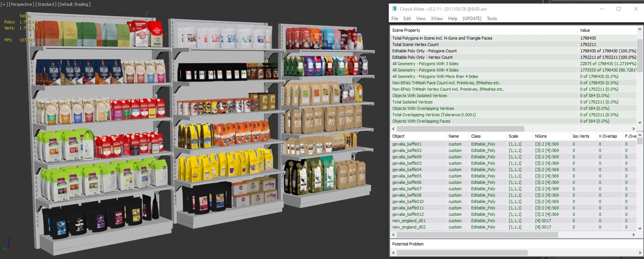This screenshot has width=644, height=259.
Task: Click 'All Geometry - Polygons With 3 Sides' row
Action: [x=513, y=64]
